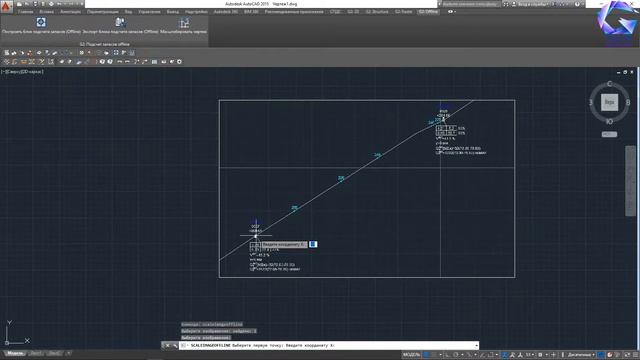Viewport: 640px width, 360px height.
Task: Open the Лист2 layout tab
Action: [x=54, y=353]
